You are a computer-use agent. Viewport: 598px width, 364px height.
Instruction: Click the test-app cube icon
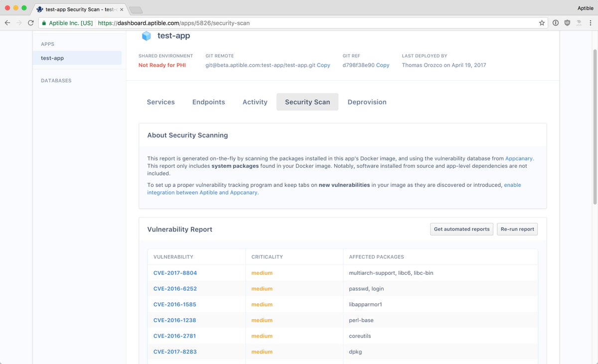pyautogui.click(x=147, y=36)
